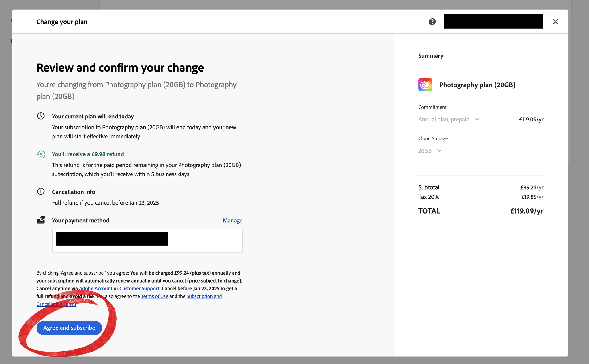The image size is (589, 364).
Task: Click the chevron next to 20GB storage
Action: pyautogui.click(x=439, y=151)
